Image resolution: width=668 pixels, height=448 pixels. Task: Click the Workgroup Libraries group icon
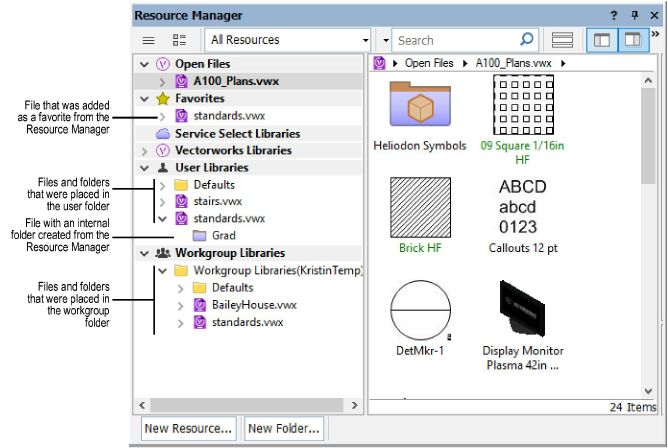163,253
